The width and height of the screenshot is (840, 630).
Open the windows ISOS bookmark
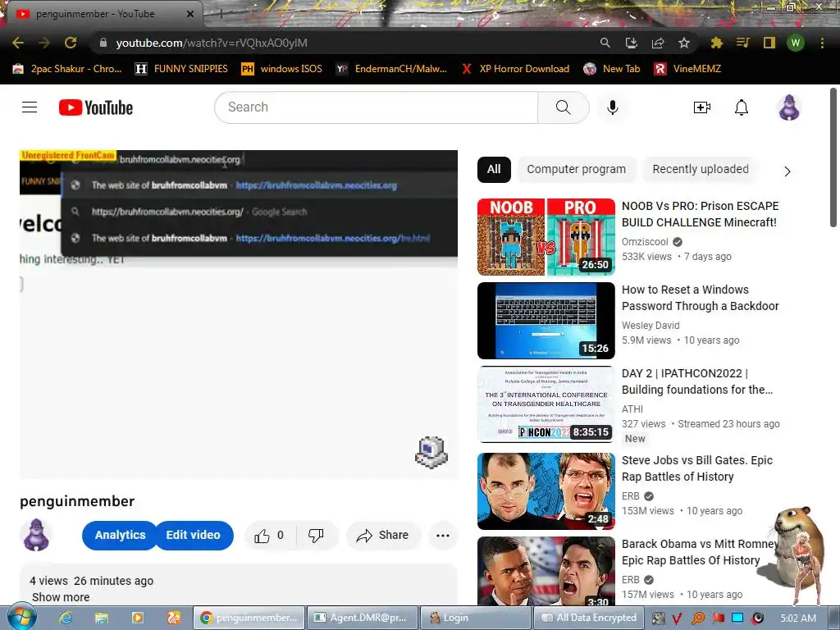pos(282,69)
